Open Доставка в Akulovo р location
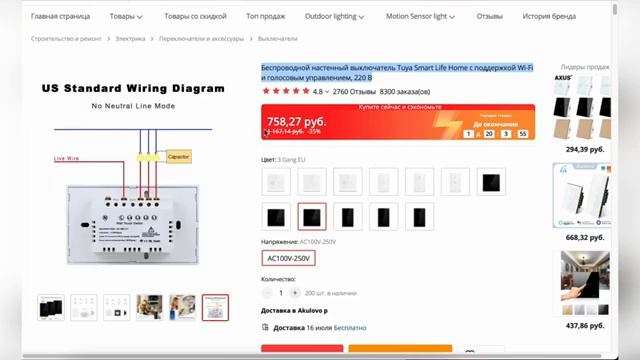 (x=294, y=311)
